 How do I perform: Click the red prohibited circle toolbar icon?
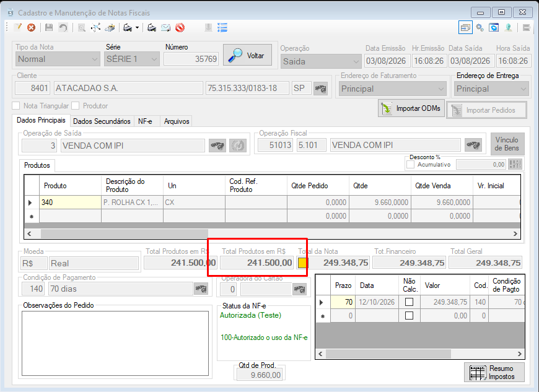tap(180, 27)
